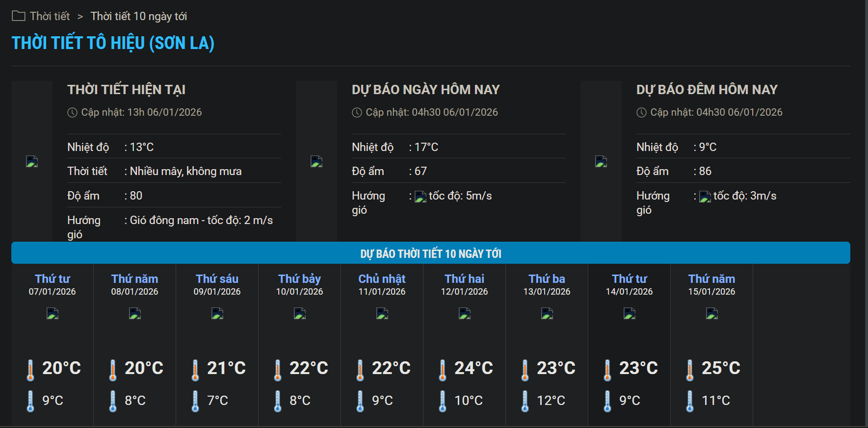The width and height of the screenshot is (868, 428).
Task: Click the current weather condition image
Action: (x=32, y=161)
